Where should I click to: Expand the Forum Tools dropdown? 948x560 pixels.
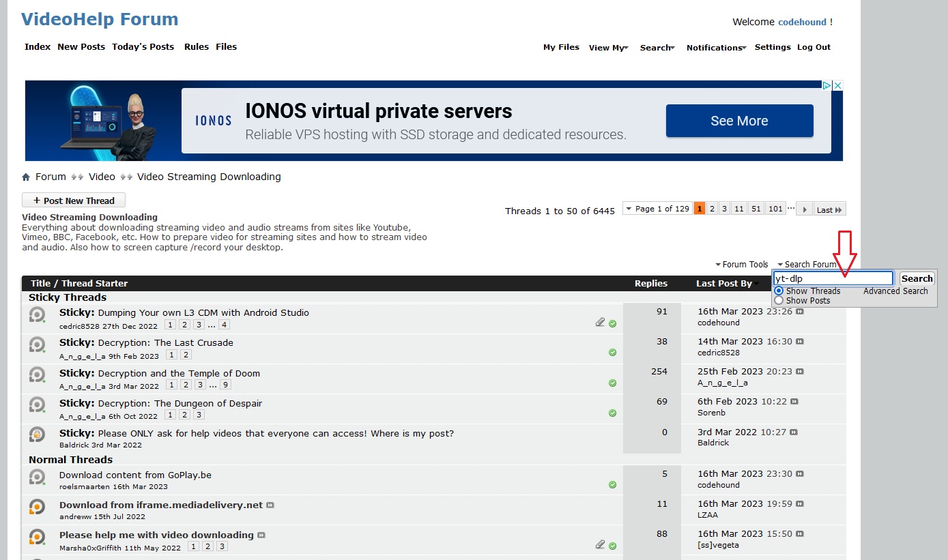(741, 265)
